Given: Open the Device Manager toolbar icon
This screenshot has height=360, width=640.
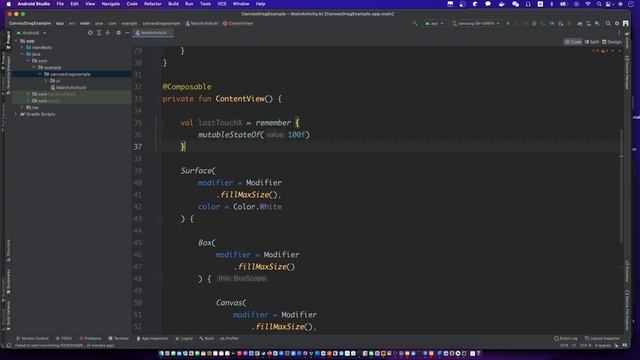Looking at the screenshot, I should [589, 24].
